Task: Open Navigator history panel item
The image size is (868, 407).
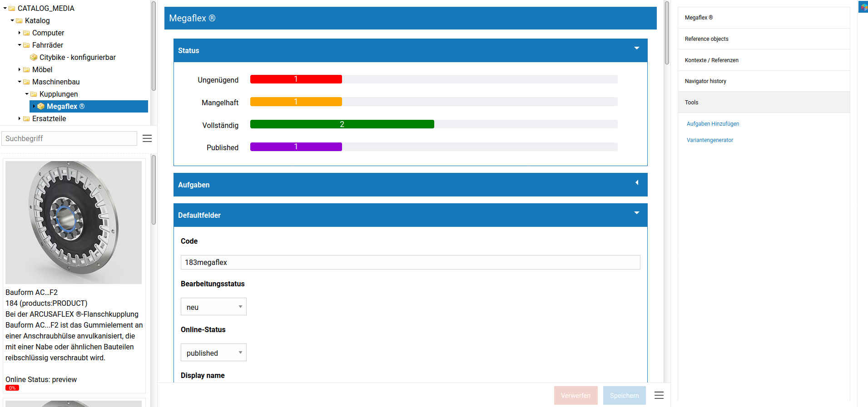Action: click(x=764, y=81)
